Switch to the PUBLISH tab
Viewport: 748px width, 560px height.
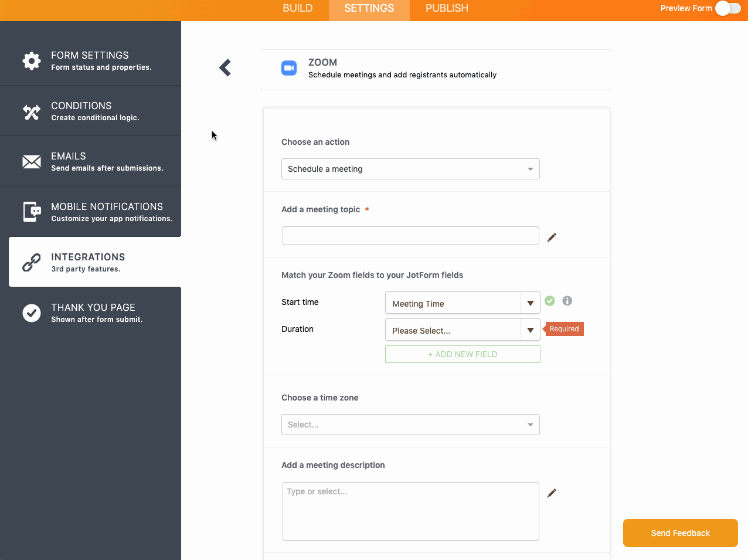(447, 8)
